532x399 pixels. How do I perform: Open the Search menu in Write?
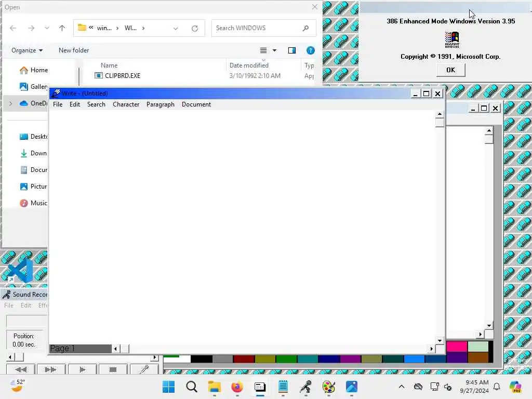click(x=96, y=104)
